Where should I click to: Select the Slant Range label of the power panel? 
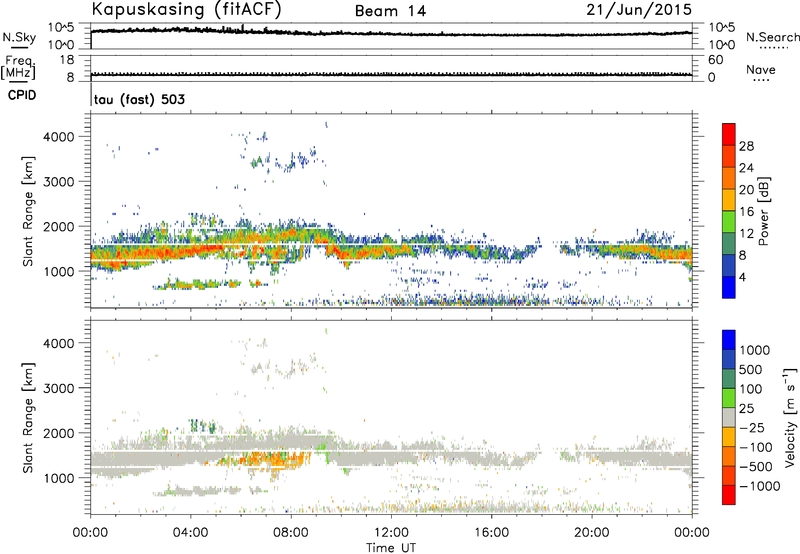point(28,211)
